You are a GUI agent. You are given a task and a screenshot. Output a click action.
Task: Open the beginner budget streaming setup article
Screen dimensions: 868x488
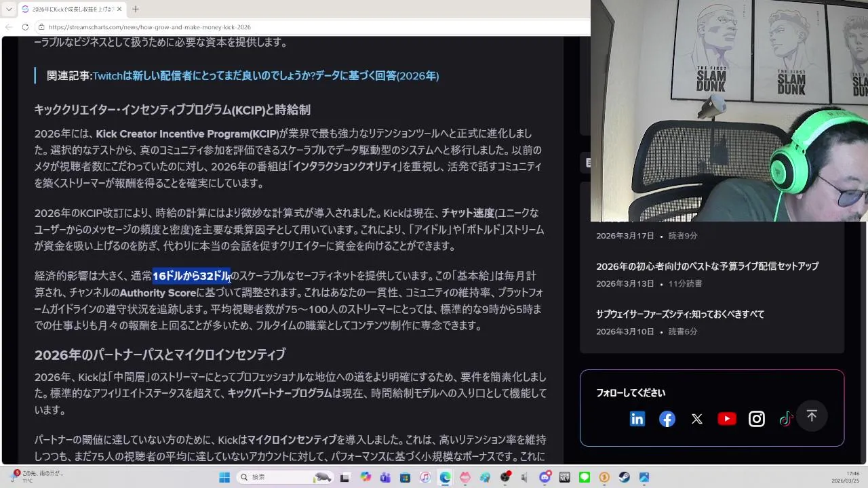pos(707,266)
